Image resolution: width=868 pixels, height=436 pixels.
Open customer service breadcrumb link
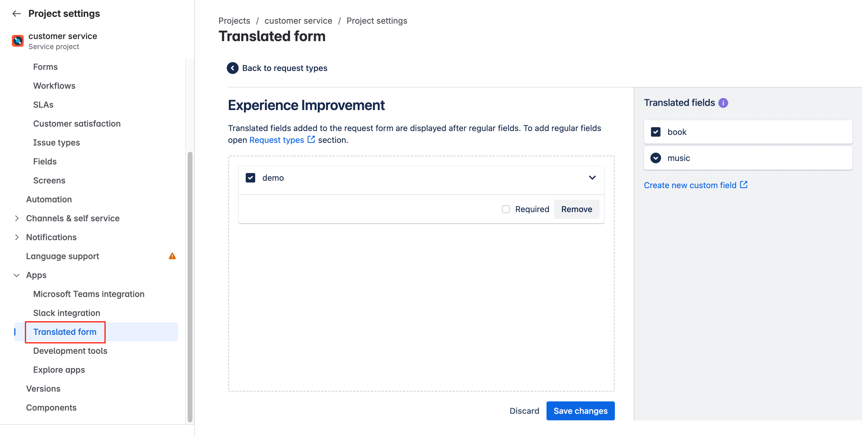point(298,20)
